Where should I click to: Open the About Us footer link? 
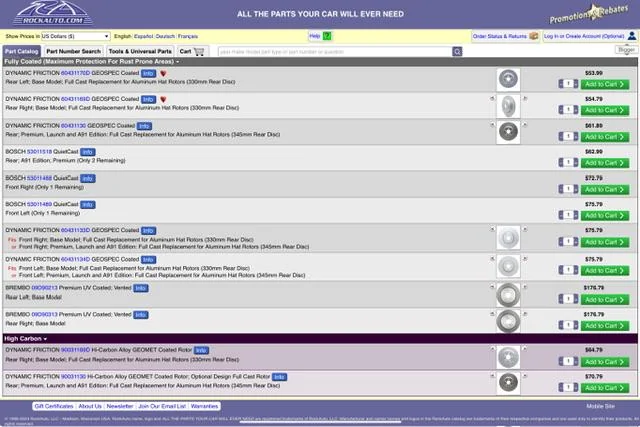tap(90, 406)
